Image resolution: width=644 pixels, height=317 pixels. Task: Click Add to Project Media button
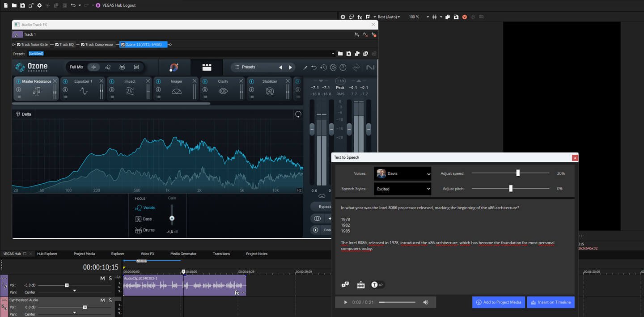click(x=499, y=302)
